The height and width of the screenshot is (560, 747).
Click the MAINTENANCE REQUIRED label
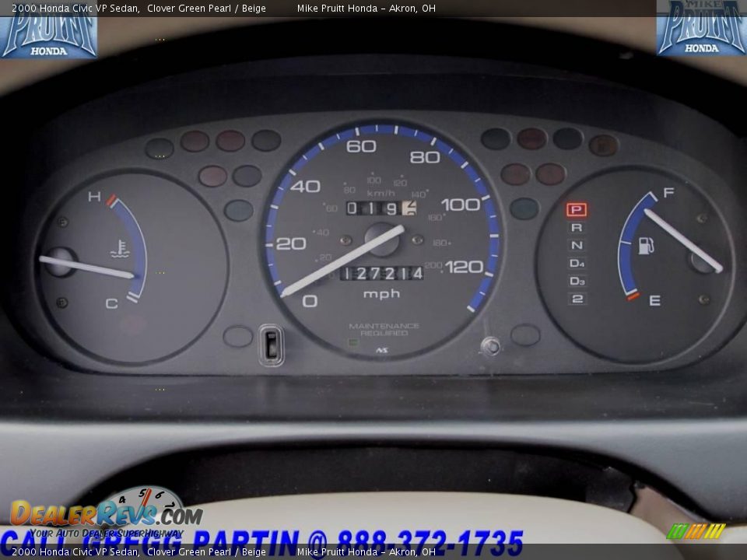(384, 330)
